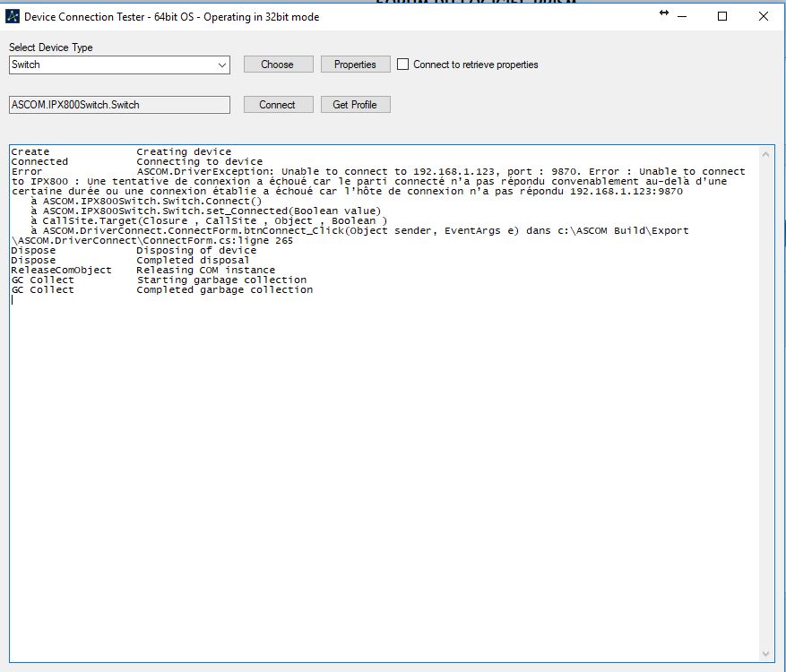Viewport: 786px width, 672px height.
Task: Expand the Select Device Type dropdown arrow
Action: tap(222, 65)
